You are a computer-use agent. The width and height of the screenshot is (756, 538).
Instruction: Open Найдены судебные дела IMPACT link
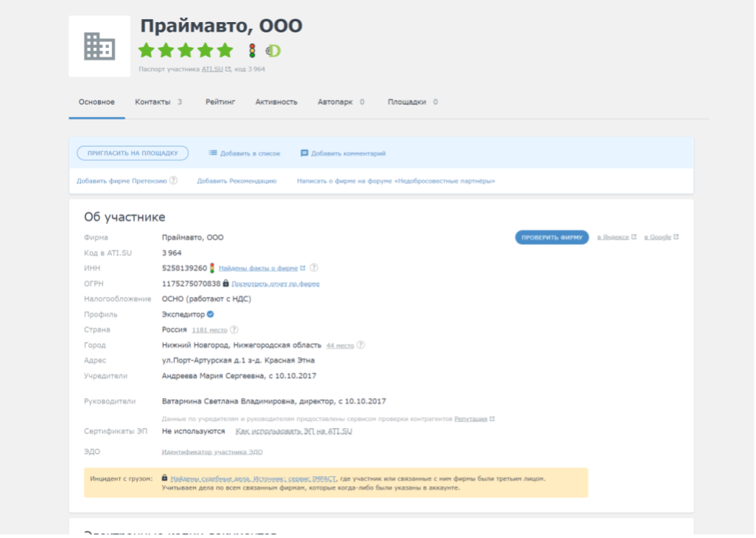[253, 479]
